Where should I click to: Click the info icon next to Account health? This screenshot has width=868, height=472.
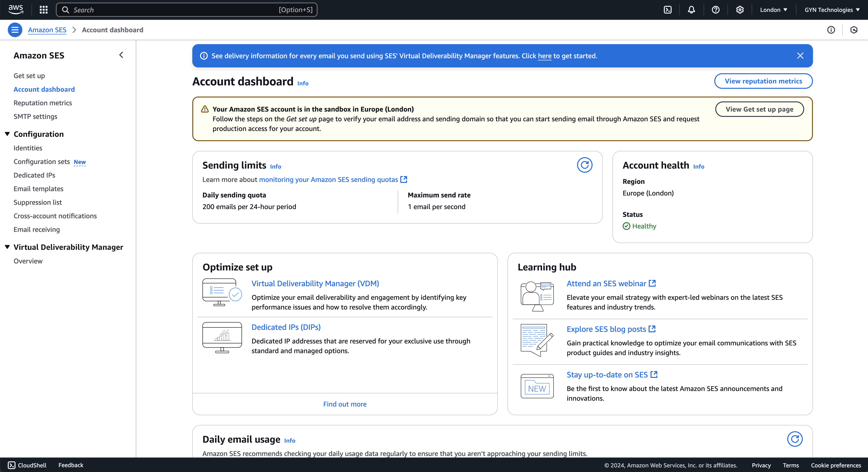coord(698,167)
